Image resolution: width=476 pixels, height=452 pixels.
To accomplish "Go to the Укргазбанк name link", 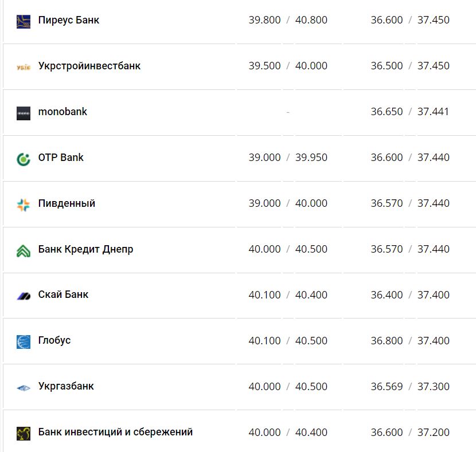I will point(66,386).
